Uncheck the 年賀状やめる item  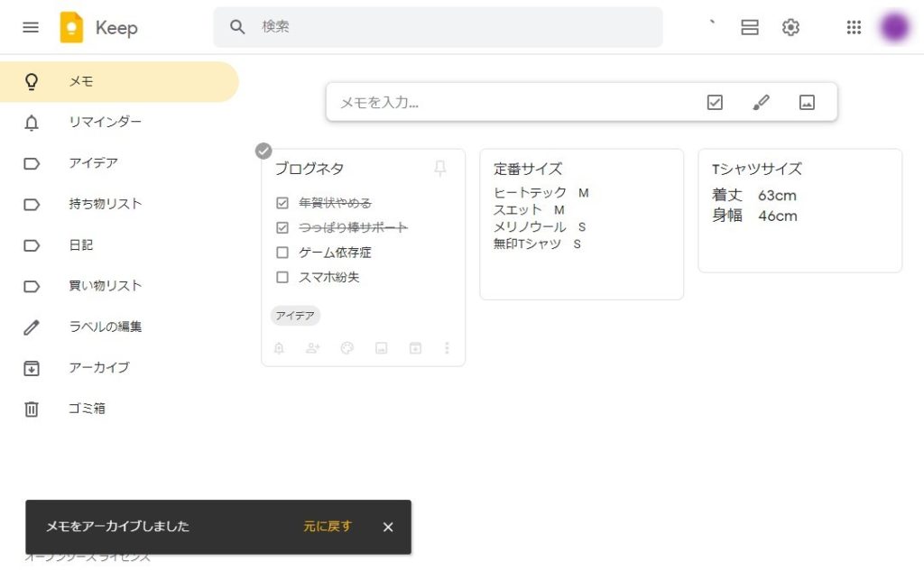(x=282, y=203)
